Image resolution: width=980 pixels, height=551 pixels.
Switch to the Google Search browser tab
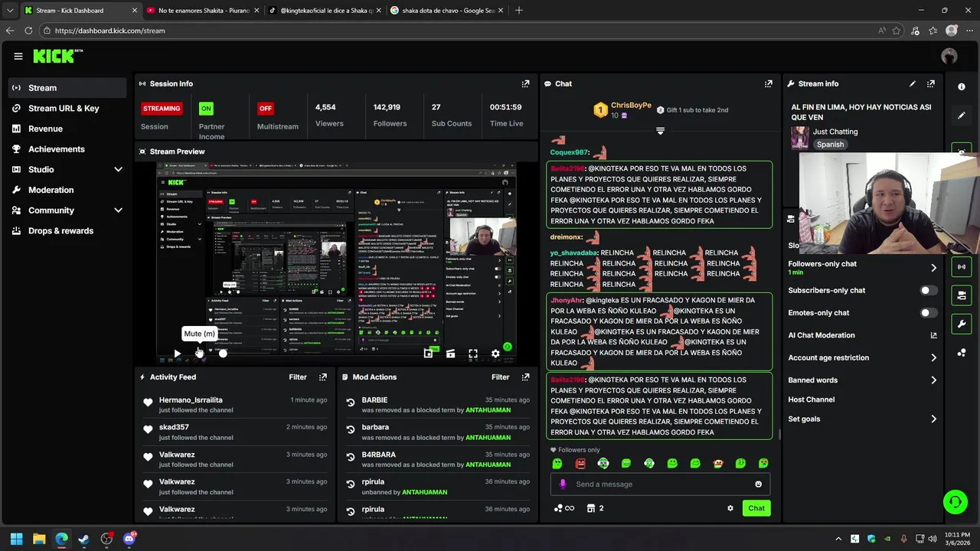[446, 11]
